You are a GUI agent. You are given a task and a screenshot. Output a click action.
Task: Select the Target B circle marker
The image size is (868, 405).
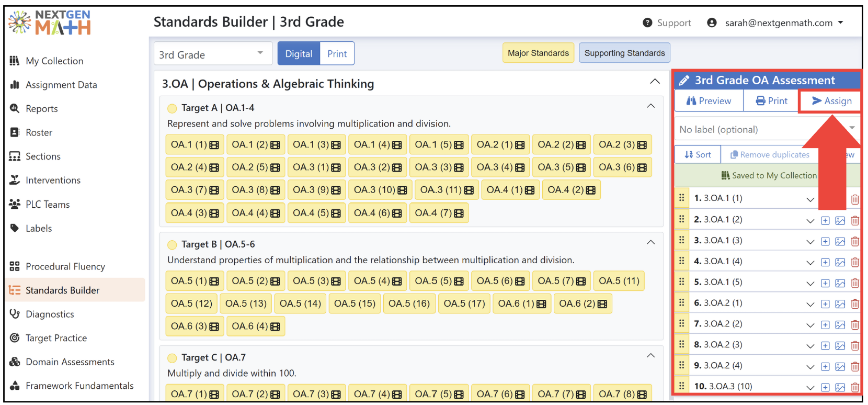(x=172, y=245)
